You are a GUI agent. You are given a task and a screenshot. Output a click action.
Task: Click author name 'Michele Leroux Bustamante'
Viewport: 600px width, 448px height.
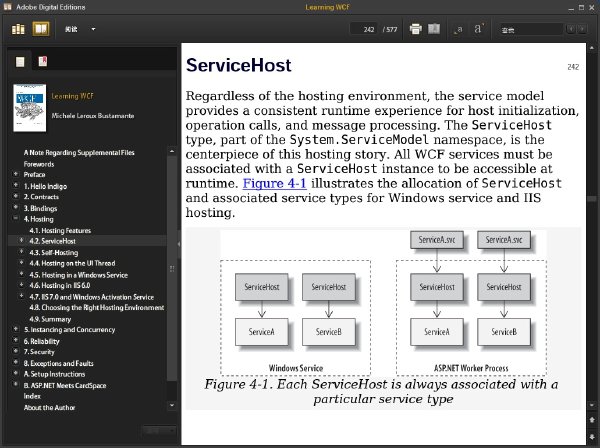click(x=93, y=116)
